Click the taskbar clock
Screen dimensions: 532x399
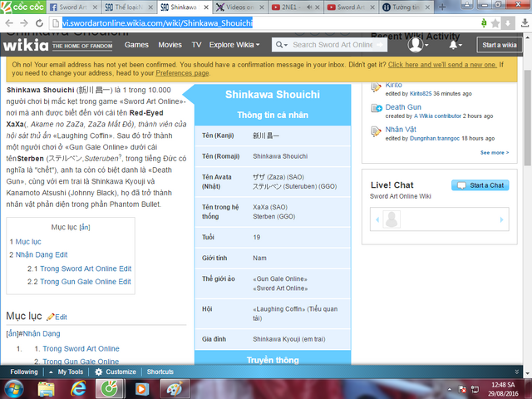pyautogui.click(x=503, y=389)
